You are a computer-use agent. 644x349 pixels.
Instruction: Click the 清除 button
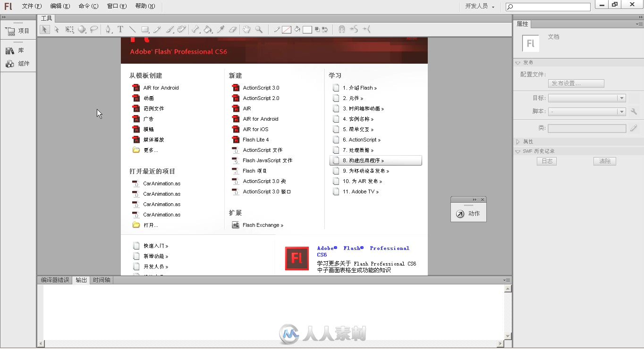[605, 161]
